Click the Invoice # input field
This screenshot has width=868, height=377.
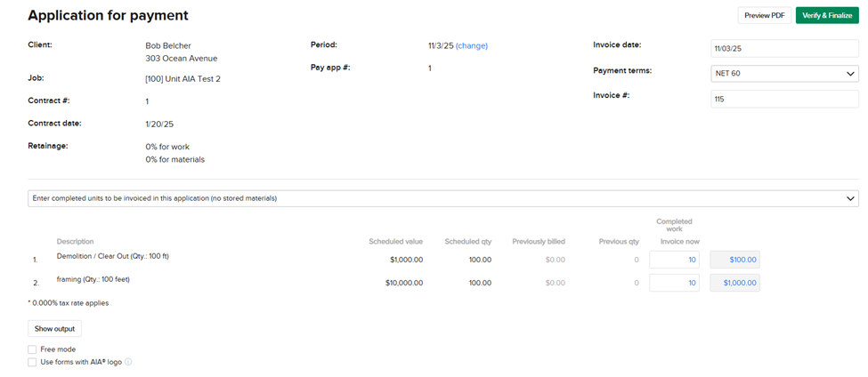(784, 99)
